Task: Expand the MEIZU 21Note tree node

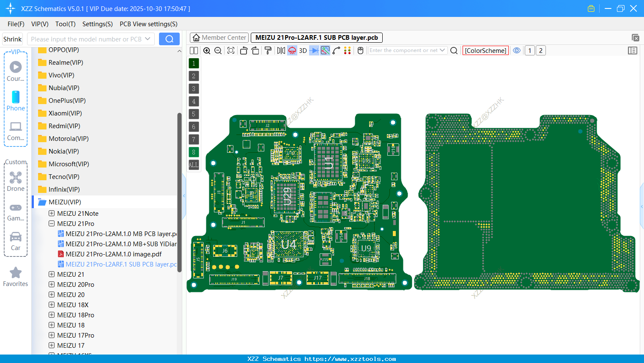Action: pyautogui.click(x=52, y=213)
